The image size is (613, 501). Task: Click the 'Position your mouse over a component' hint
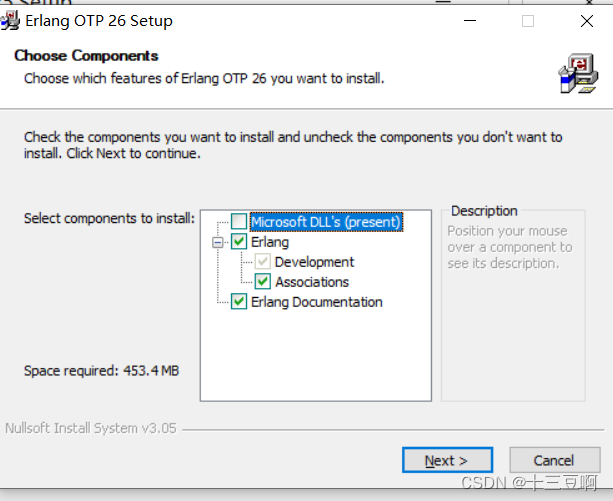510,247
